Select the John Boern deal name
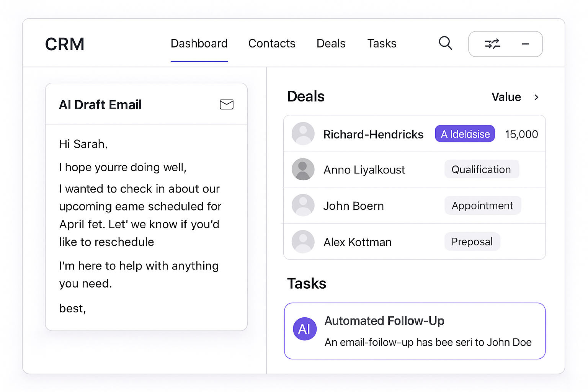Screen dimensions: 588x392 pos(353,206)
